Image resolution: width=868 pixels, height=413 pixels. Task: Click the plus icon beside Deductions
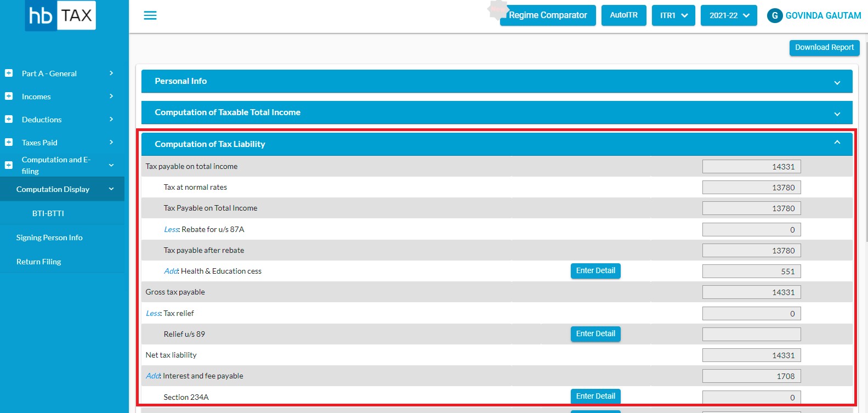pyautogui.click(x=9, y=119)
